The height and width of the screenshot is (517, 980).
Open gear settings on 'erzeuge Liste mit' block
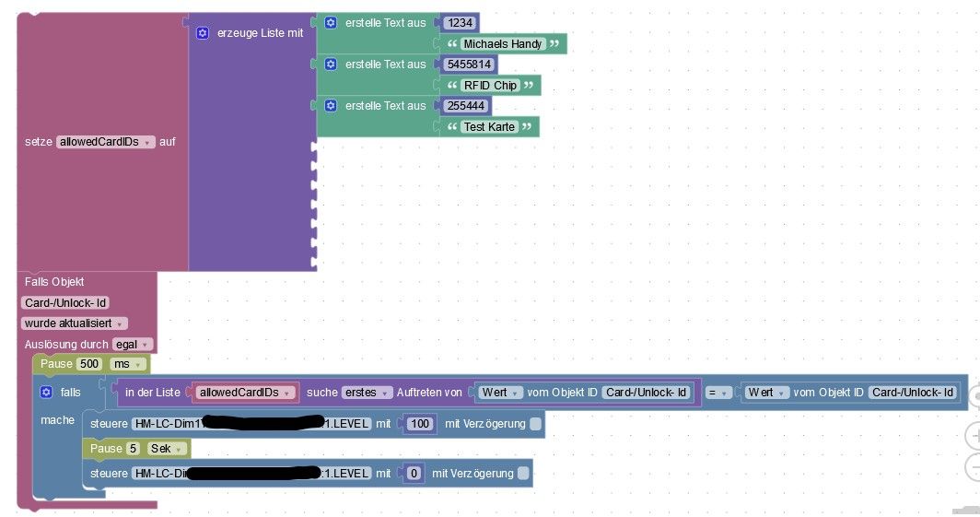point(203,32)
